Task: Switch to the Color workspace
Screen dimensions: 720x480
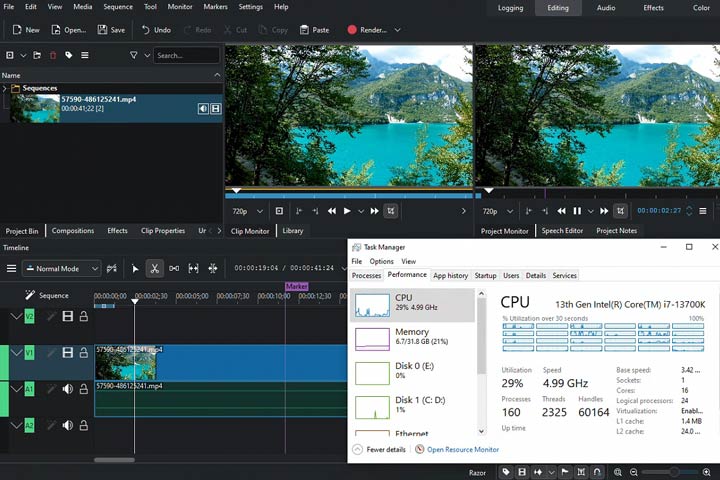Action: (x=701, y=8)
